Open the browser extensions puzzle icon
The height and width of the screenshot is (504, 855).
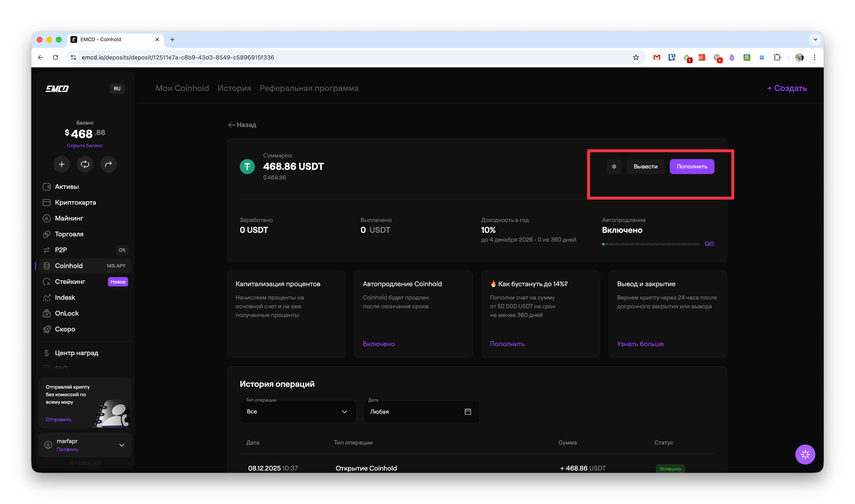[777, 57]
